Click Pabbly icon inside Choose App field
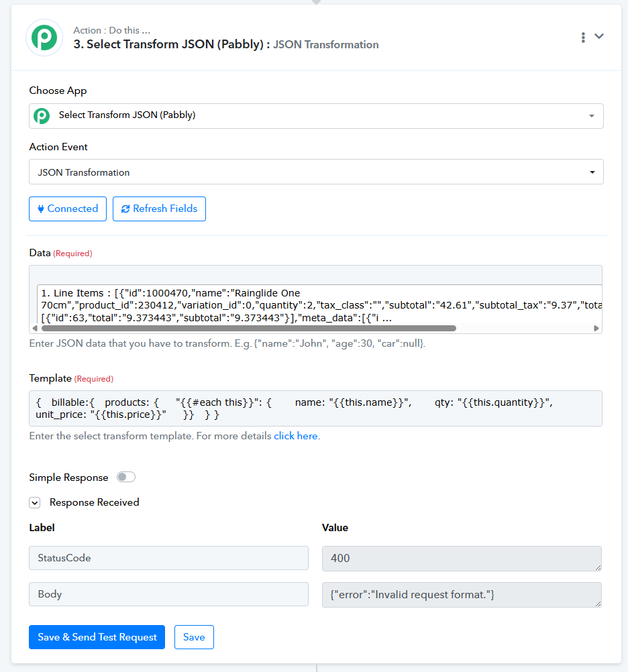Screen dimensions: 628x672 [x=42, y=116]
